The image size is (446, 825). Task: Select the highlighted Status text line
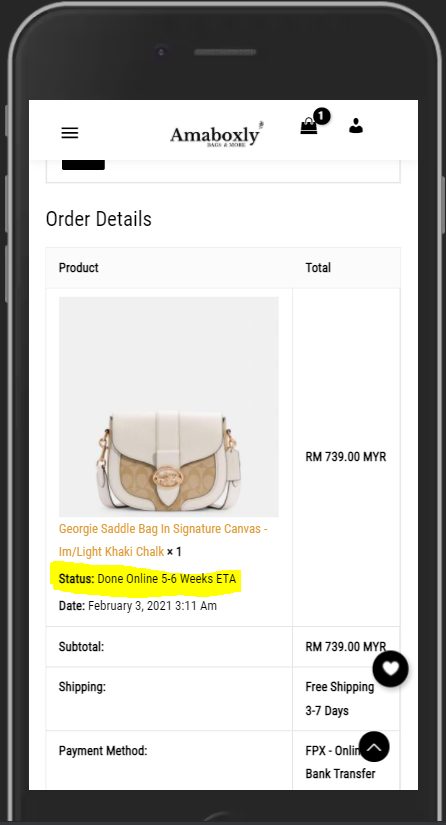coord(147,579)
